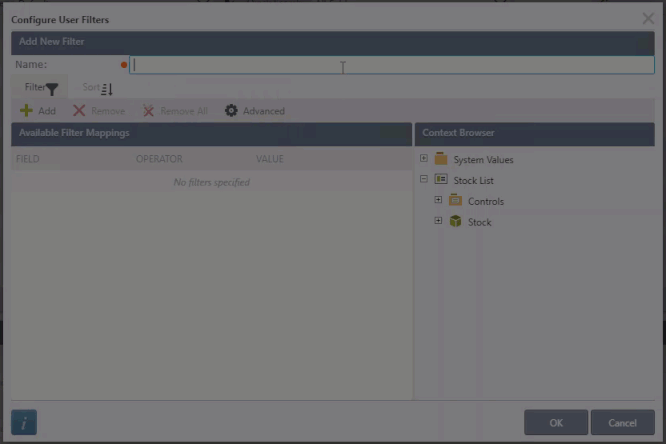Click the green Stock cube icon
666x444 pixels.
455,221
